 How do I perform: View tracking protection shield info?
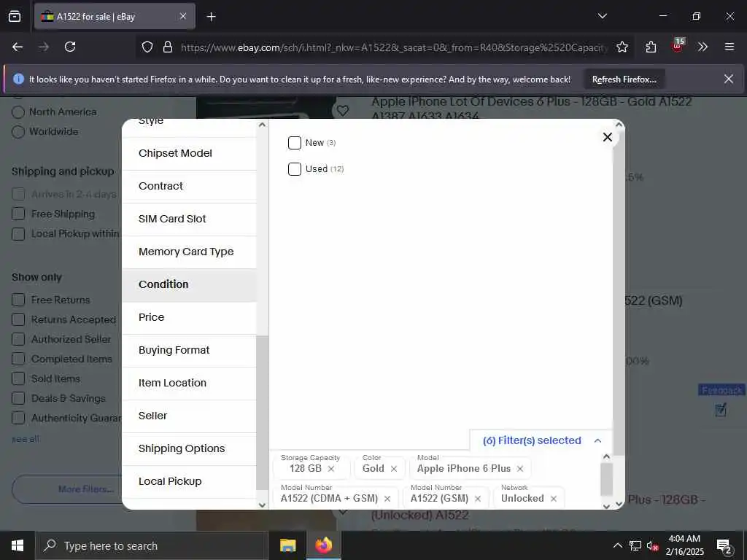pyautogui.click(x=147, y=47)
